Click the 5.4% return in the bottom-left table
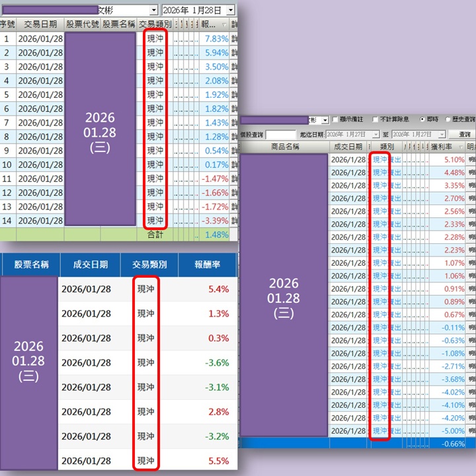Image resolution: width=476 pixels, height=476 pixels. coord(219,290)
